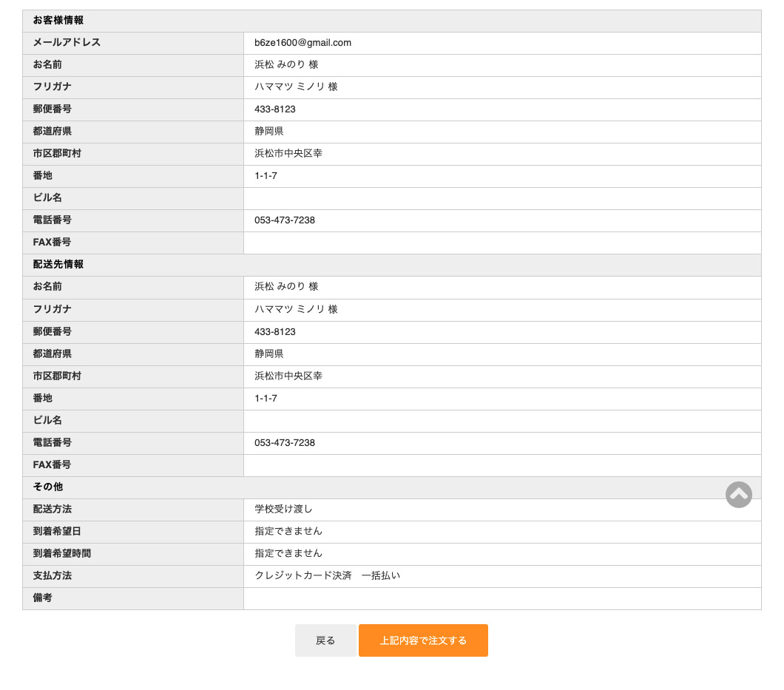Image resolution: width=784 pixels, height=690 pixels.
Task: Click 上記内容で注文する order button
Action: [423, 640]
